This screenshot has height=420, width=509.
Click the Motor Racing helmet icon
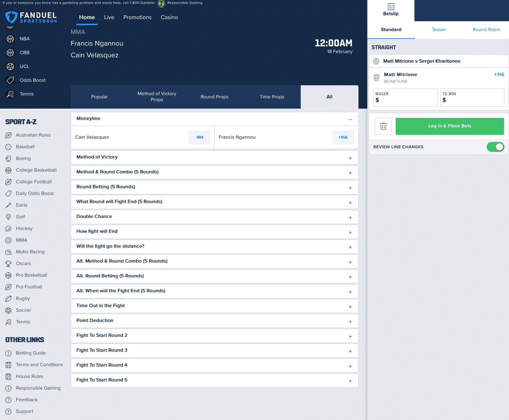click(9, 252)
